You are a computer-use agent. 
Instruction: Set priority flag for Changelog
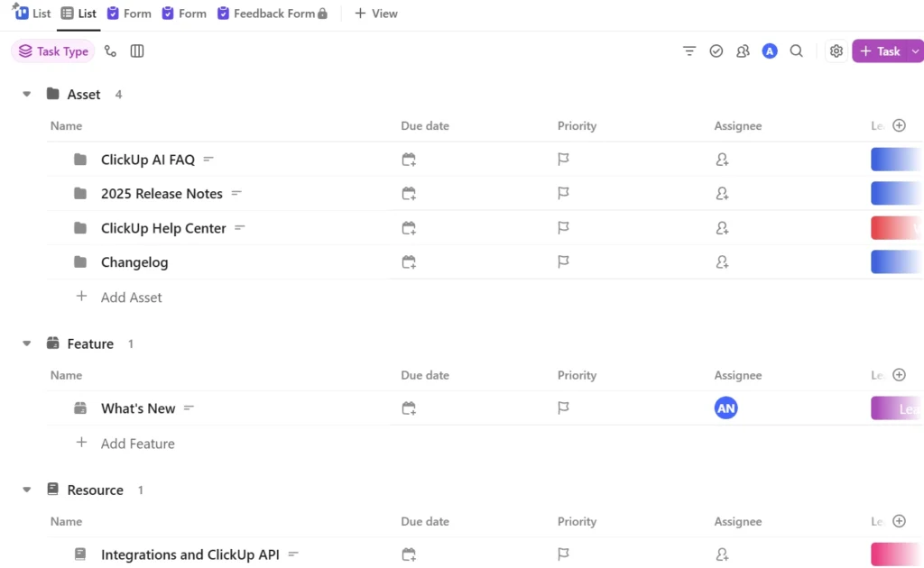tap(563, 261)
